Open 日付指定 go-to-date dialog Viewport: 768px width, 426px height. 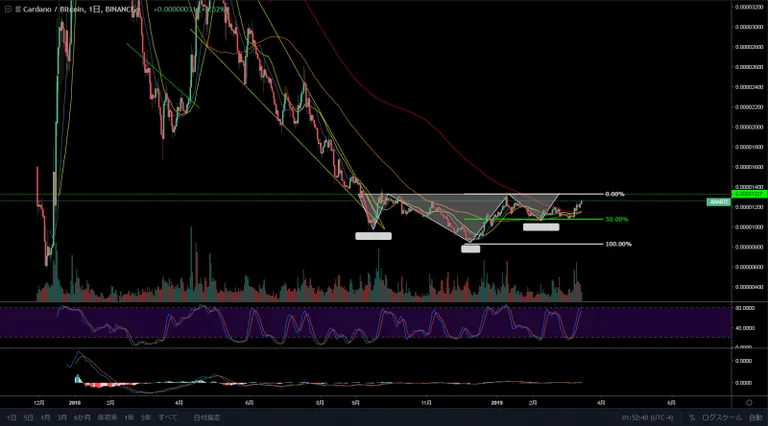tap(207, 418)
